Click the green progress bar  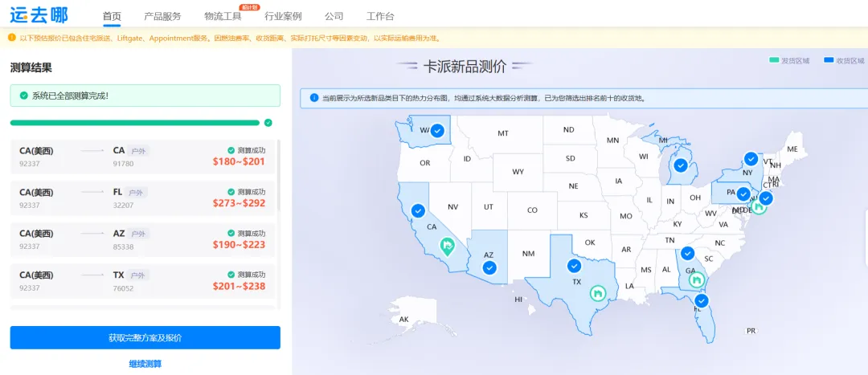coord(134,123)
